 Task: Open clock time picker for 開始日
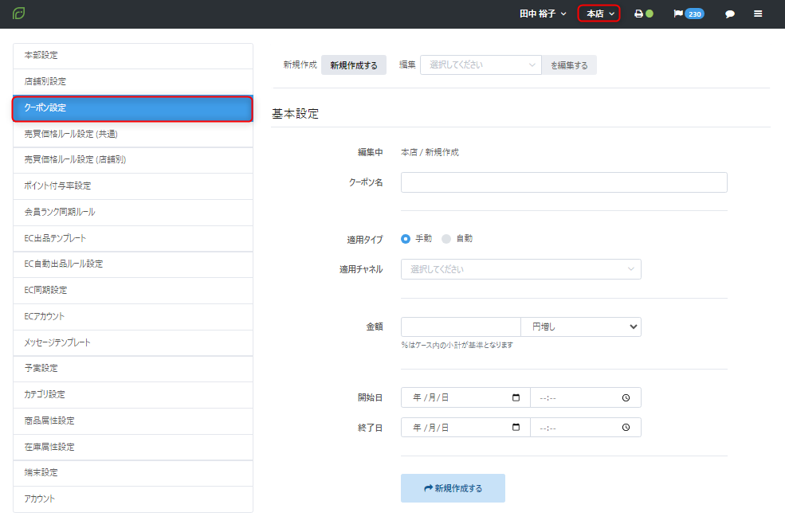pos(626,397)
